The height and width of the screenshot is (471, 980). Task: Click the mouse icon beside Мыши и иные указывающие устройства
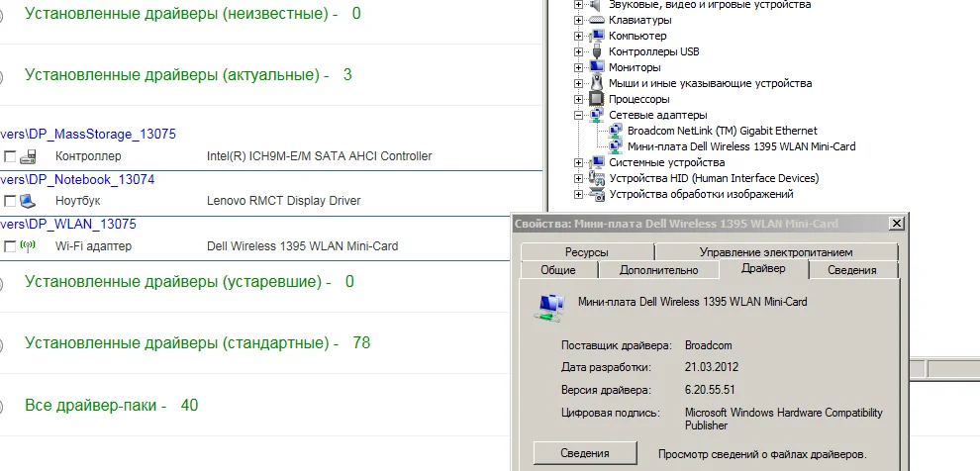[598, 83]
